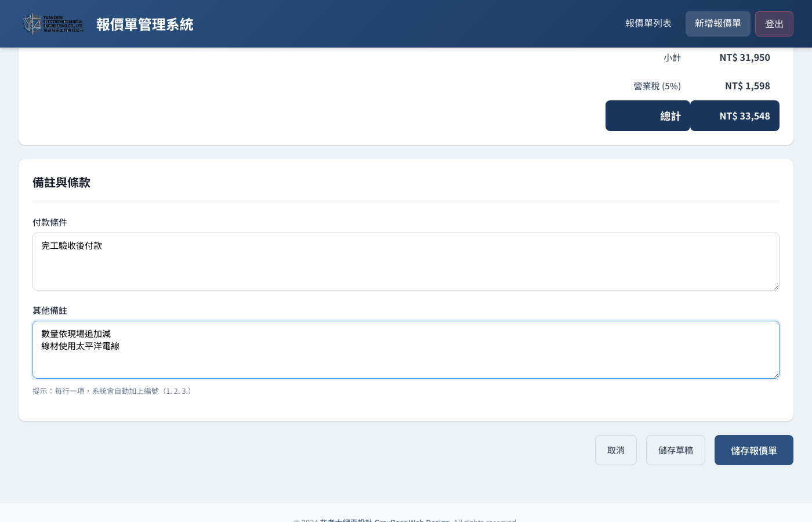Open the 報價單列表 page
The height and width of the screenshot is (522, 812).
(x=648, y=24)
